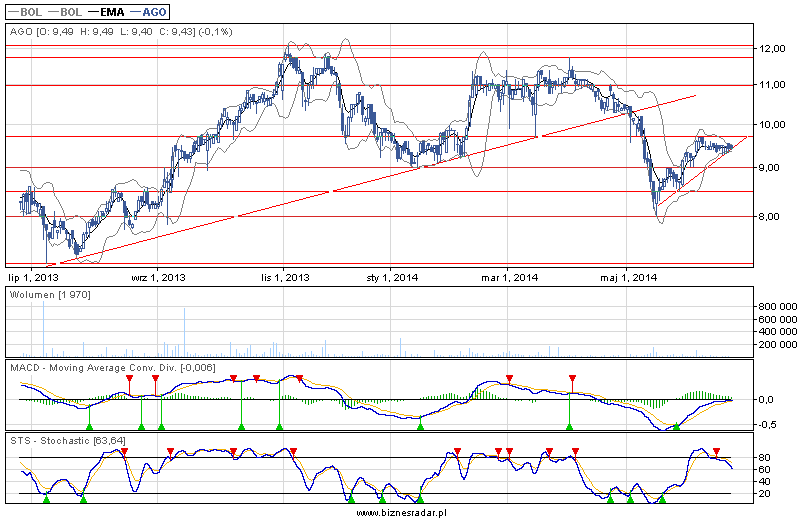Click the 600 000 volume axis label
This screenshot has width=800, height=520.
(778, 319)
